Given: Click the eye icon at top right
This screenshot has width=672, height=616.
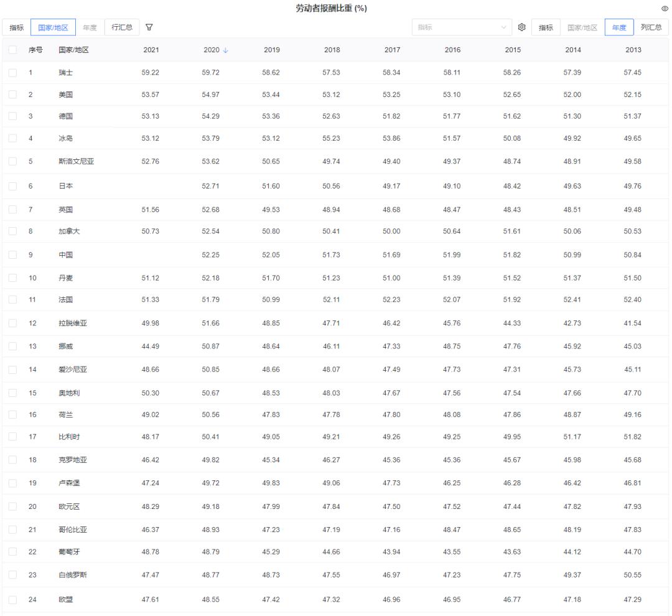Looking at the screenshot, I should pos(663,8).
